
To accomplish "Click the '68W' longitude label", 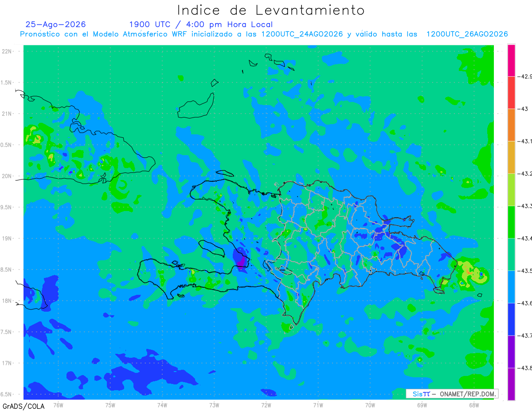I will pos(473,405).
